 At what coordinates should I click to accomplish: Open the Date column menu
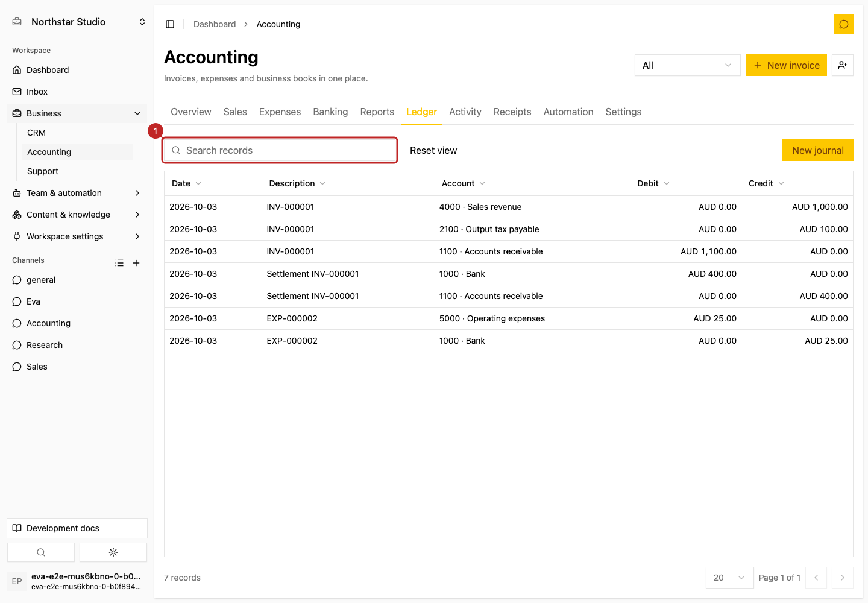pyautogui.click(x=186, y=183)
